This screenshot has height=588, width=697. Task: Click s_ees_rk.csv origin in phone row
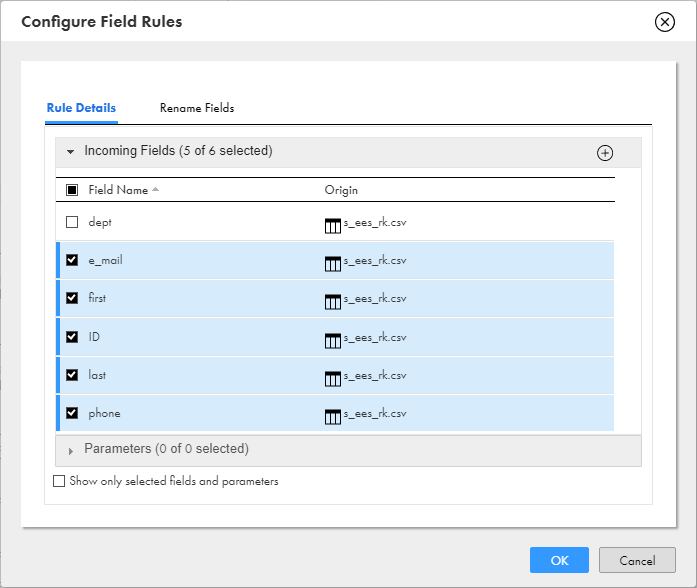point(375,414)
